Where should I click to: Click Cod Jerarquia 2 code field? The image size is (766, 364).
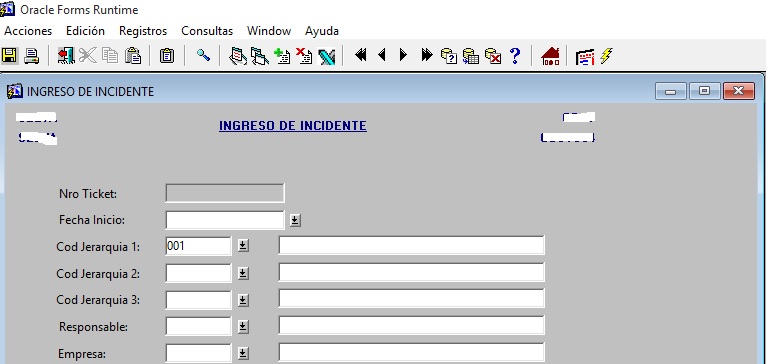198,273
